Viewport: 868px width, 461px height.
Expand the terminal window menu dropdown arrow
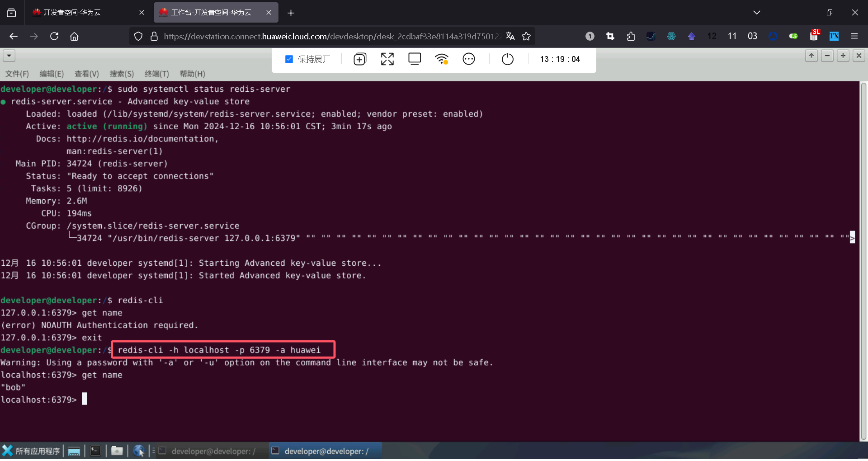coord(9,56)
